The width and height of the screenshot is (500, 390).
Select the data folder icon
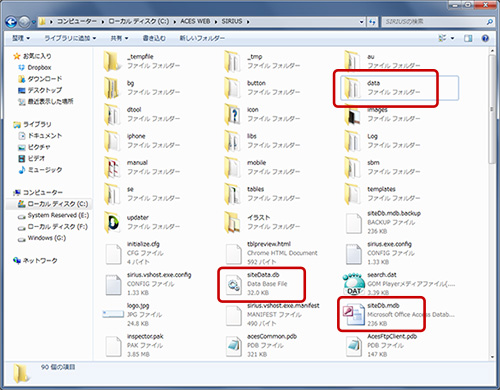point(352,88)
